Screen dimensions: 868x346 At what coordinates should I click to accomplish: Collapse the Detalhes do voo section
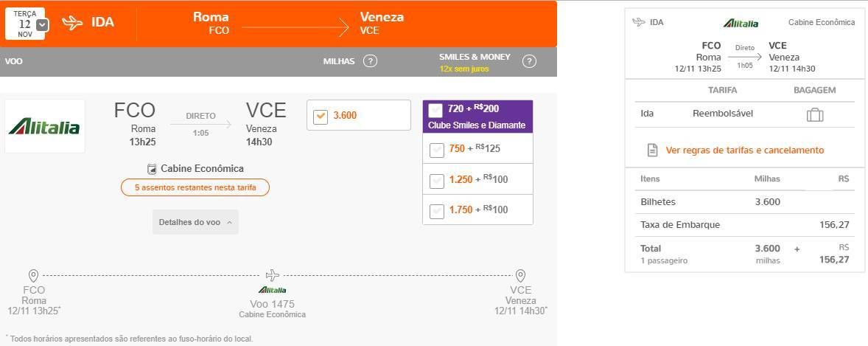[195, 222]
